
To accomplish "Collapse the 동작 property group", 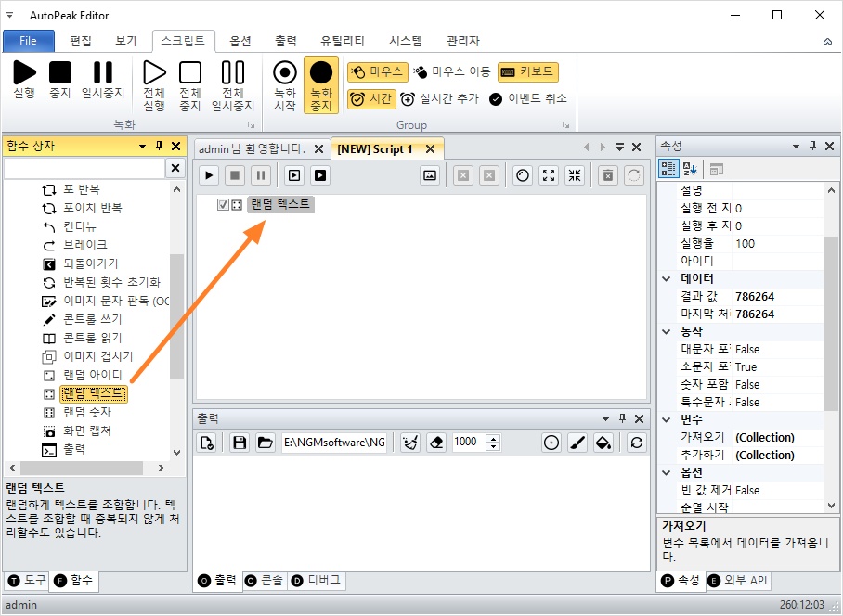I will click(x=666, y=331).
